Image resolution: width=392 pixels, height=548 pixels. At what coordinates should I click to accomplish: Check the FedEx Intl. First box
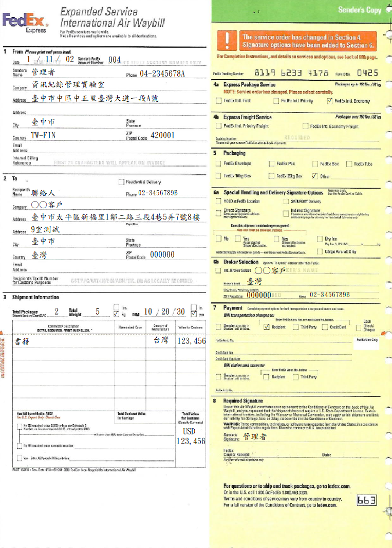tap(219, 101)
